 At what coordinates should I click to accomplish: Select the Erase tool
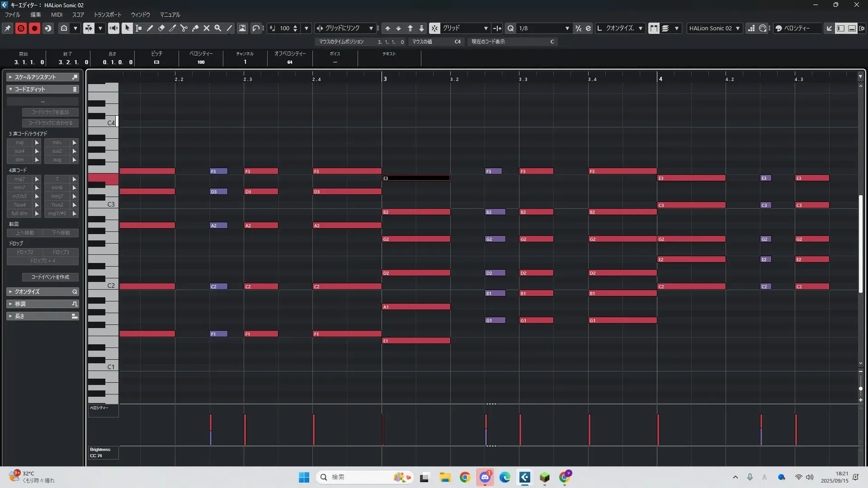pyautogui.click(x=161, y=28)
